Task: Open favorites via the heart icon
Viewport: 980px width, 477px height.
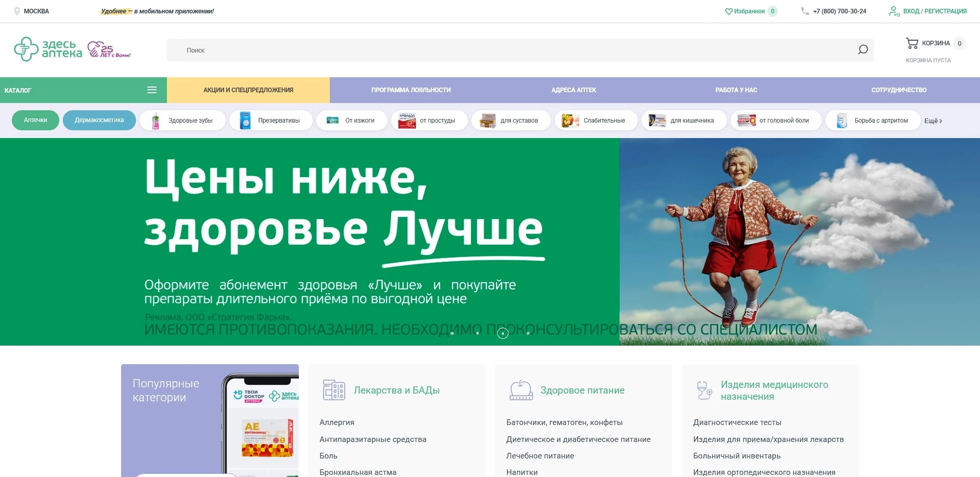Action: [728, 11]
